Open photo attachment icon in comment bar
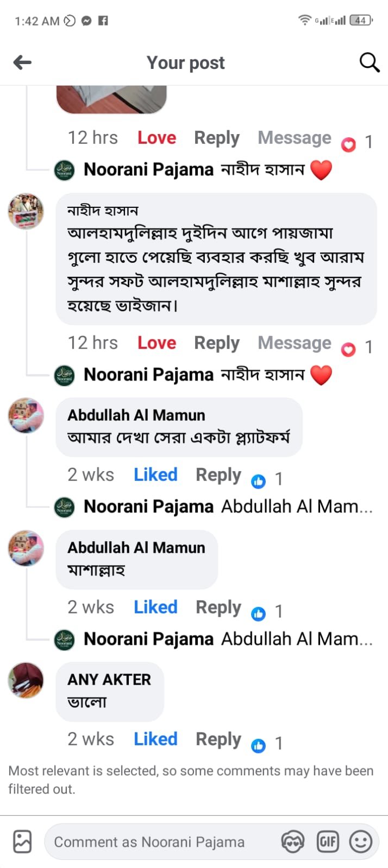388x868 pixels. tap(22, 841)
